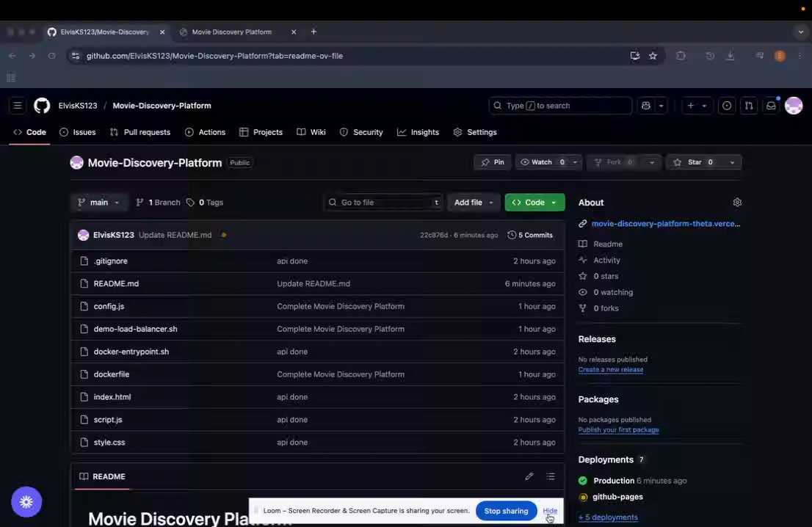View site information icon in address bar
812x527 pixels.
click(x=76, y=56)
